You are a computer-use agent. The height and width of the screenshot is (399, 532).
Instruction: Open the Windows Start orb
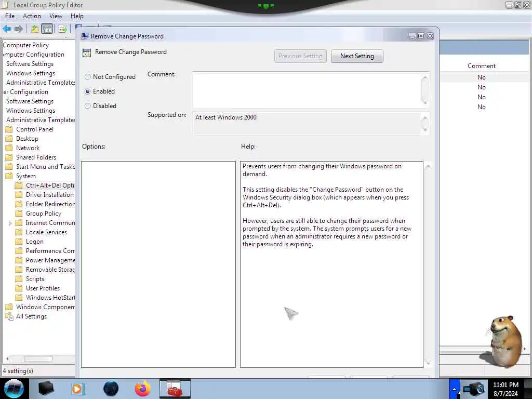pos(14,389)
